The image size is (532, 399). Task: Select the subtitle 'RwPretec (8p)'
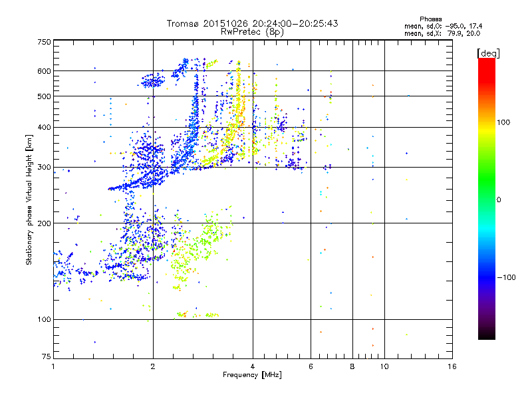pos(252,32)
